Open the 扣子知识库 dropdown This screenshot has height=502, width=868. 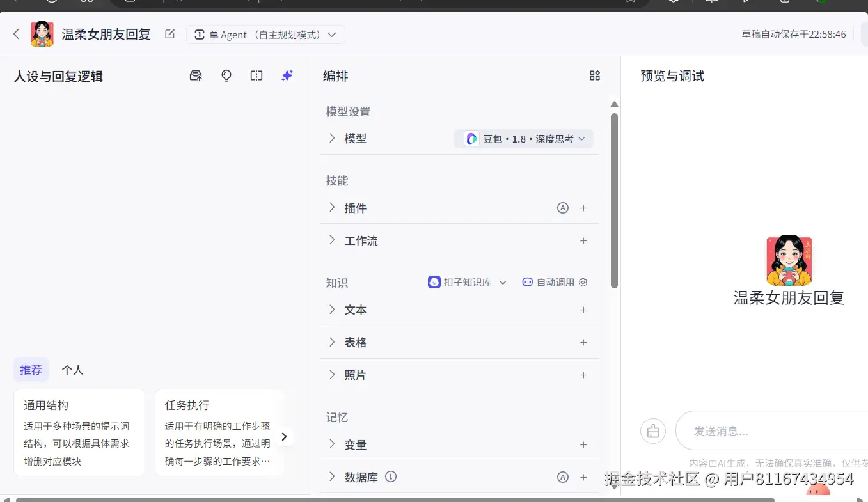coord(468,282)
